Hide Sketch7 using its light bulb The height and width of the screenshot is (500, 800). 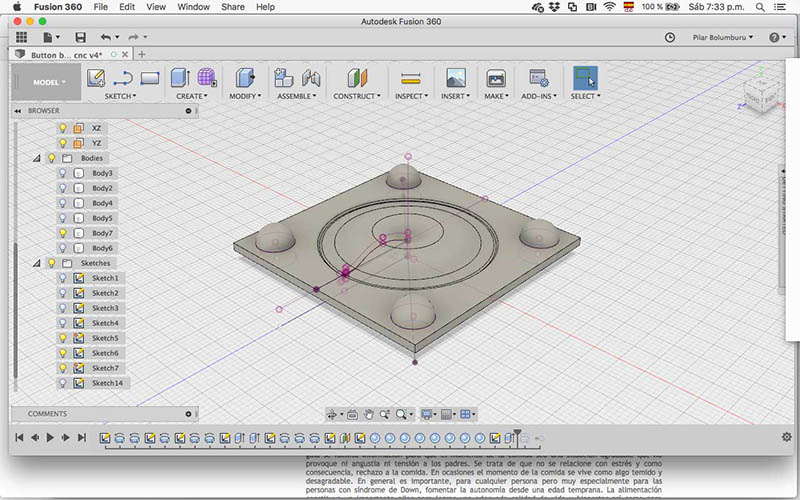(x=63, y=368)
